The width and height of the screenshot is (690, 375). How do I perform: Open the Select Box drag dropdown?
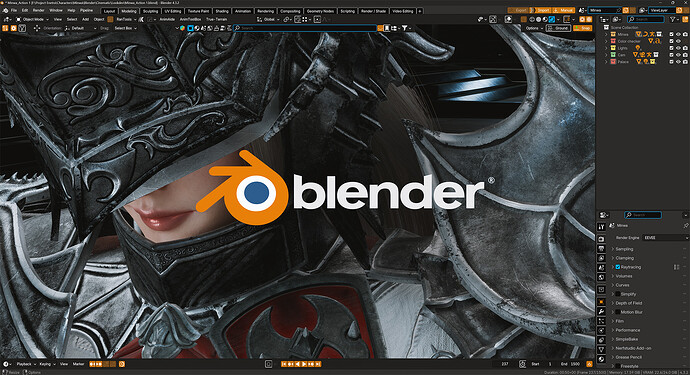click(125, 28)
